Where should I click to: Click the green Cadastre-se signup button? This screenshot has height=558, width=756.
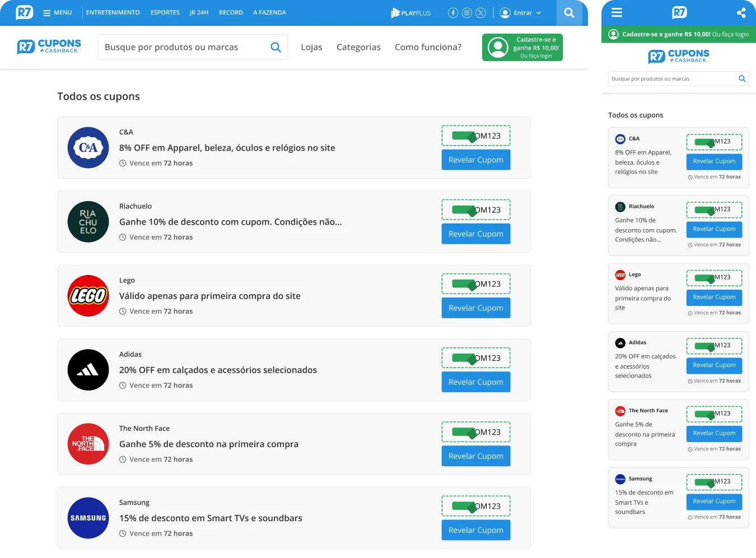[x=522, y=48]
